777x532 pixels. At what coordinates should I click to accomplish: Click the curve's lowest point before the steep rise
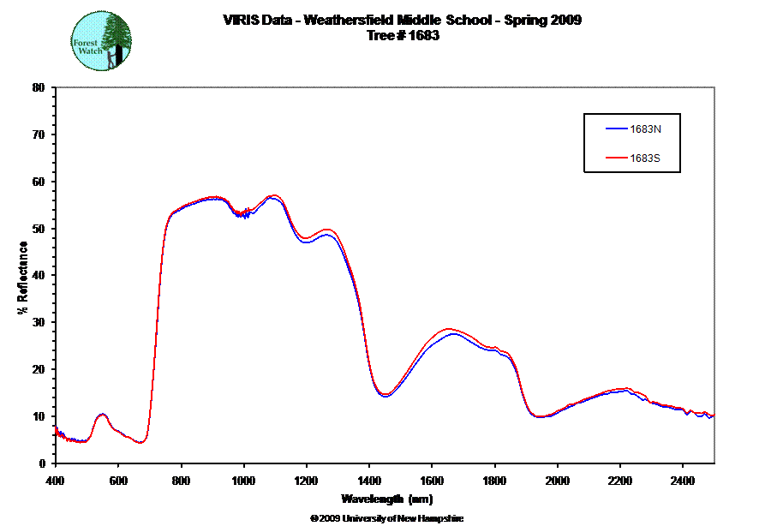click(x=140, y=442)
